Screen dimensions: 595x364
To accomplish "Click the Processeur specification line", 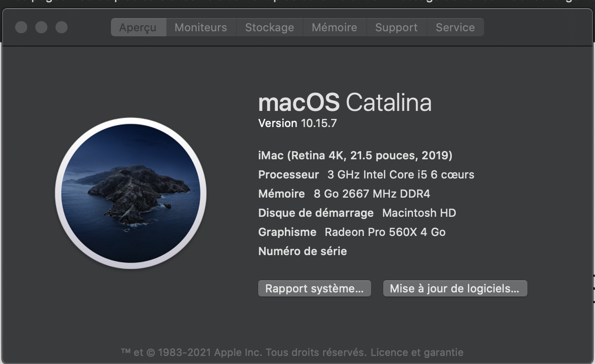I will 366,174.
